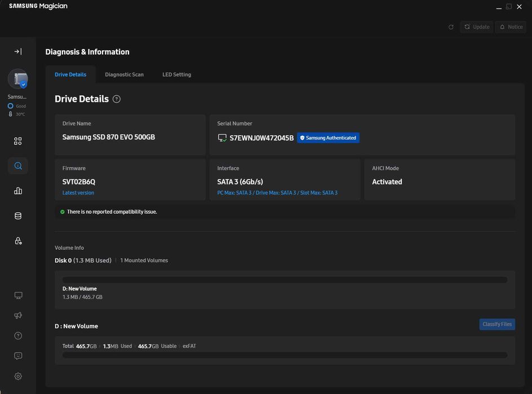This screenshot has height=394, width=532.
Task: Click the 1 Mounted Volumes text
Action: 144,261
